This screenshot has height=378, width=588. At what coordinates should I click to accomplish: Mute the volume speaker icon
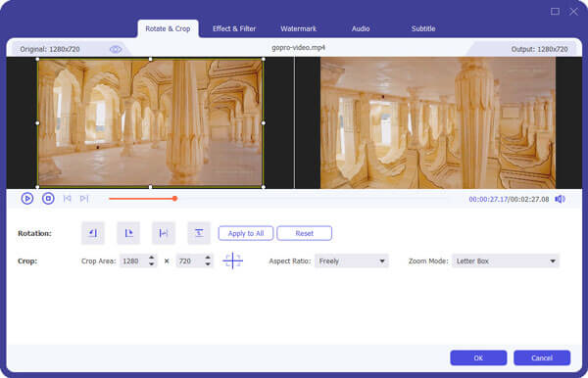point(560,199)
